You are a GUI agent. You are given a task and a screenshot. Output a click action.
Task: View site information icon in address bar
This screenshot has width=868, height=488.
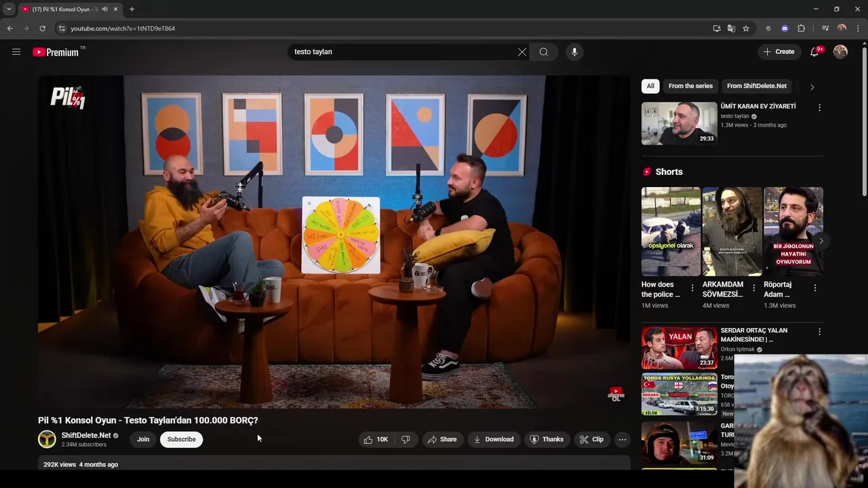(x=62, y=28)
